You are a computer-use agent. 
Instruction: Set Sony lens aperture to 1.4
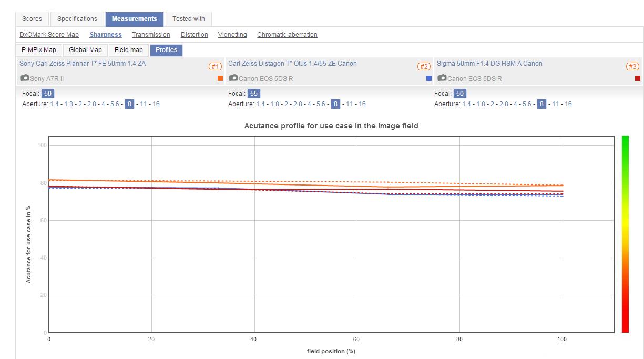[x=54, y=104]
